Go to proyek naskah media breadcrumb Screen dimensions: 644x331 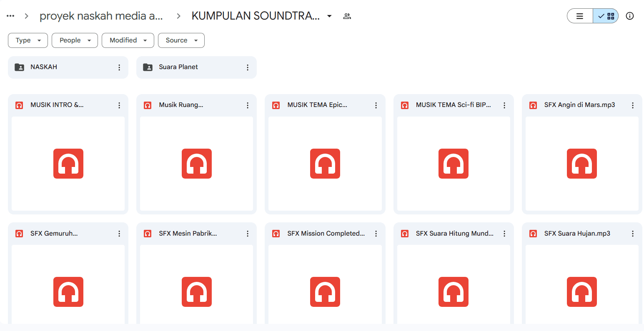(x=101, y=16)
